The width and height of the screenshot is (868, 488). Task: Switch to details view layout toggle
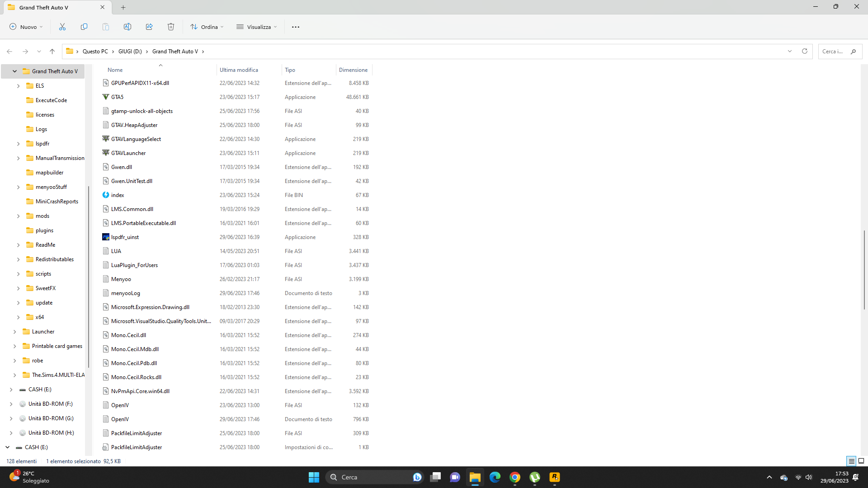pyautogui.click(x=851, y=461)
